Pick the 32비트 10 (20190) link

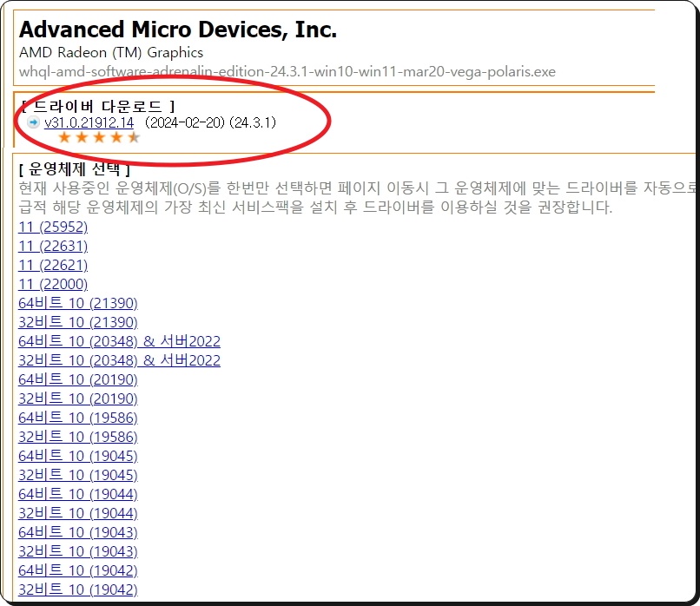pyautogui.click(x=78, y=399)
